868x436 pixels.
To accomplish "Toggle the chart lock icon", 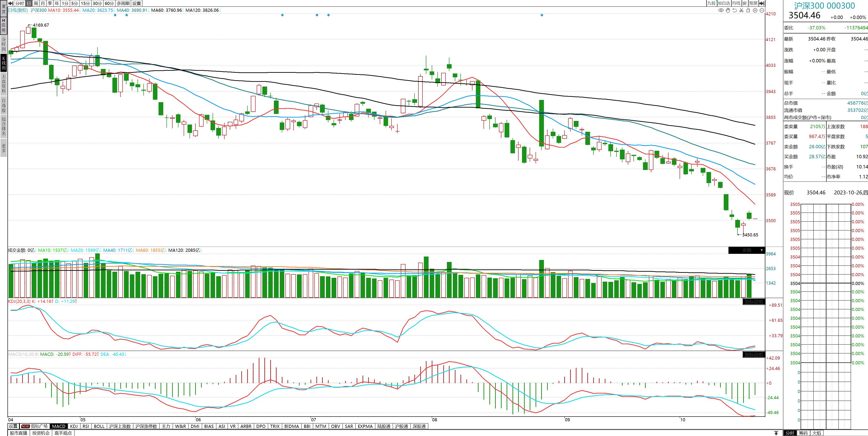I will pos(748,10).
